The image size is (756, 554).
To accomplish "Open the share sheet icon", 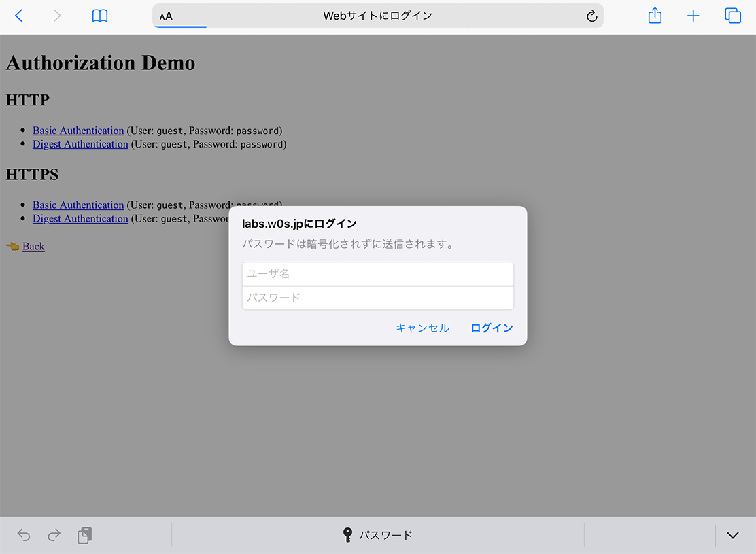I will 655,16.
